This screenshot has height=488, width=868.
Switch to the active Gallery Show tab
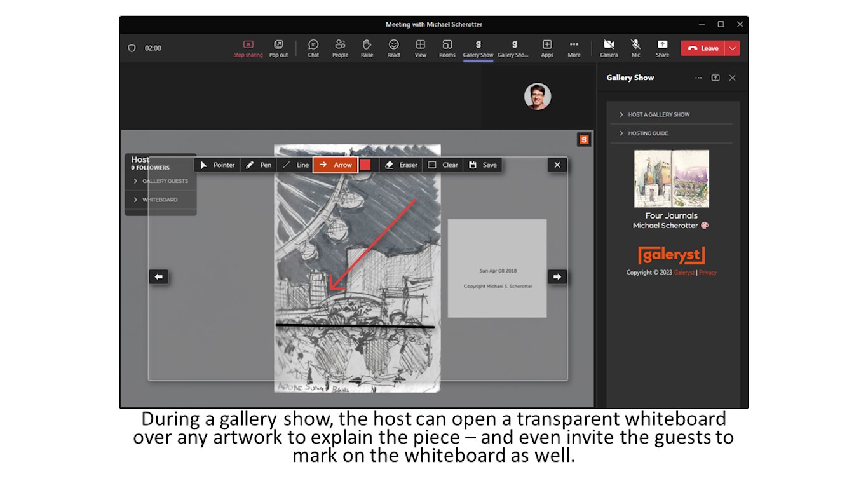(478, 48)
